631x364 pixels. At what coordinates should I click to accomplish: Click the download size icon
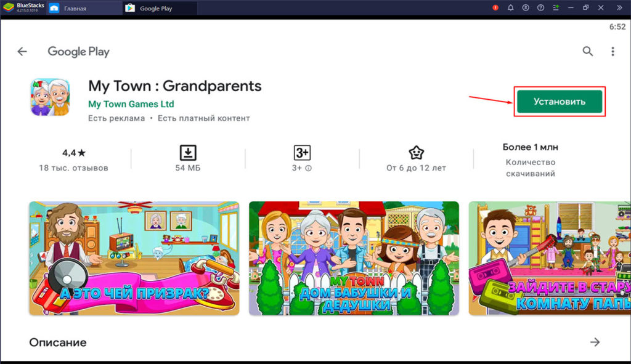188,153
